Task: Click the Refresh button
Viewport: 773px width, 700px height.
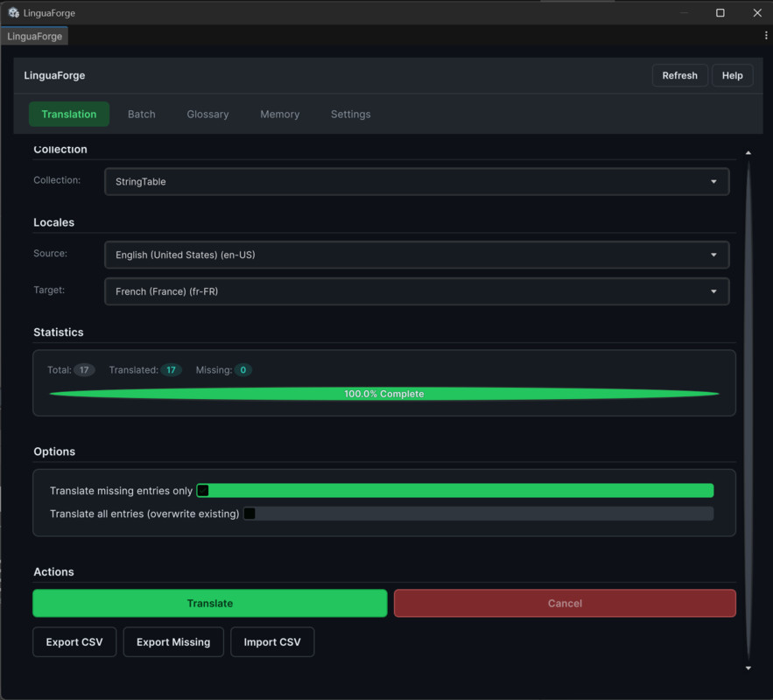Action: click(679, 75)
